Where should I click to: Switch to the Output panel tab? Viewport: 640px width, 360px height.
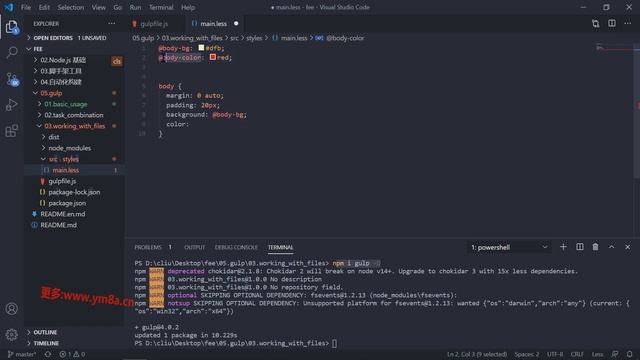(x=194, y=247)
